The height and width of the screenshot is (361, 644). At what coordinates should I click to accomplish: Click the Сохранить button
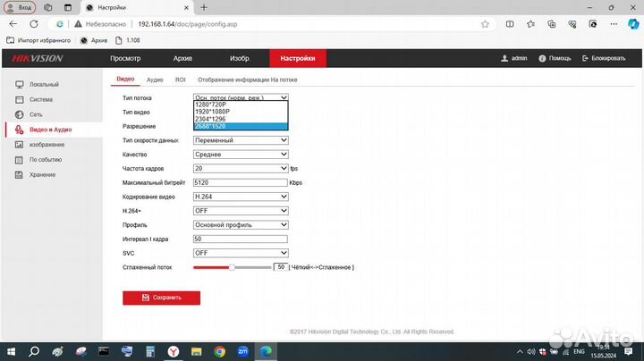click(x=161, y=298)
